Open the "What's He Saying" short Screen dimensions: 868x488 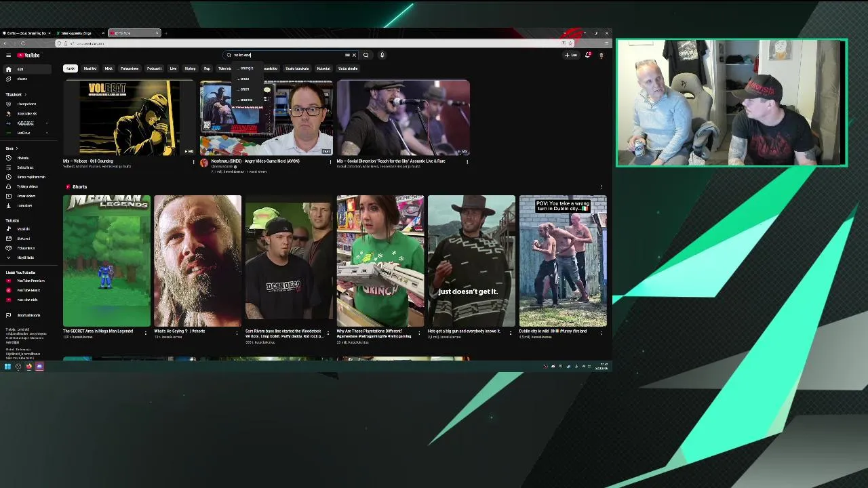pos(197,261)
